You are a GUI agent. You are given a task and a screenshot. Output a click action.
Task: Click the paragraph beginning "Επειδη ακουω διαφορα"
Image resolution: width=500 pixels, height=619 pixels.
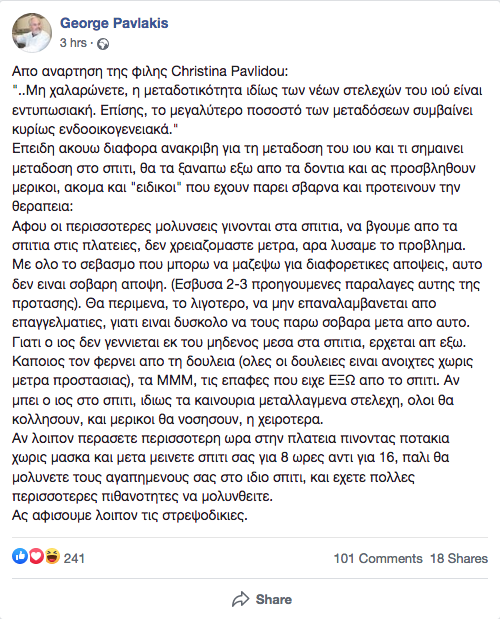tap(244, 178)
